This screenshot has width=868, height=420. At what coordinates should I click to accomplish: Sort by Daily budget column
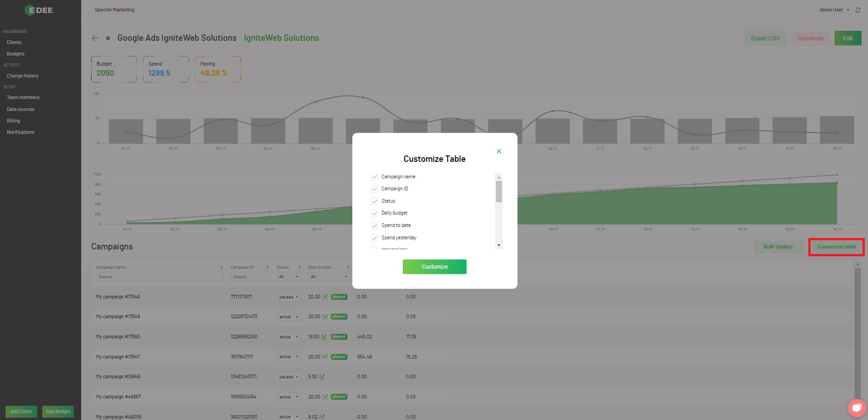point(348,267)
